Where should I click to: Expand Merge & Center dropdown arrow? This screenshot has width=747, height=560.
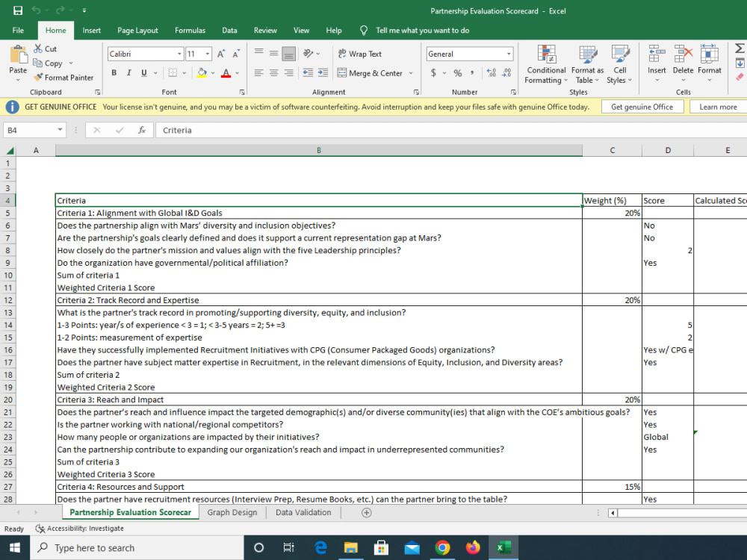tap(411, 73)
